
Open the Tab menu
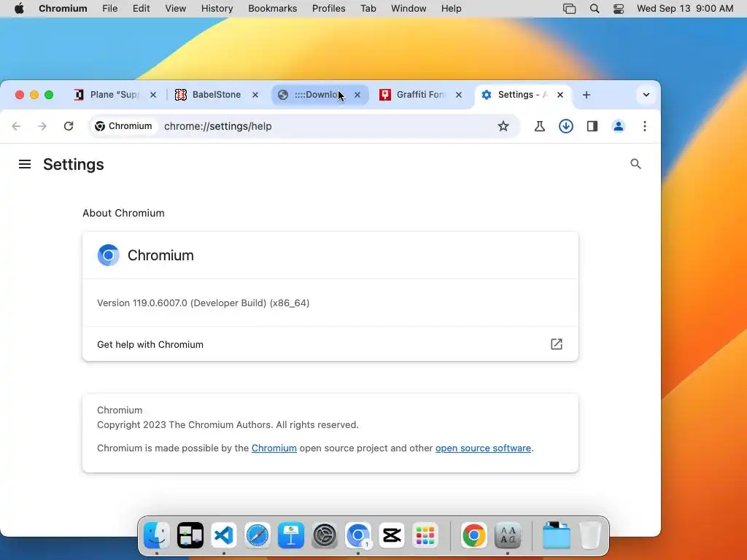368,9
